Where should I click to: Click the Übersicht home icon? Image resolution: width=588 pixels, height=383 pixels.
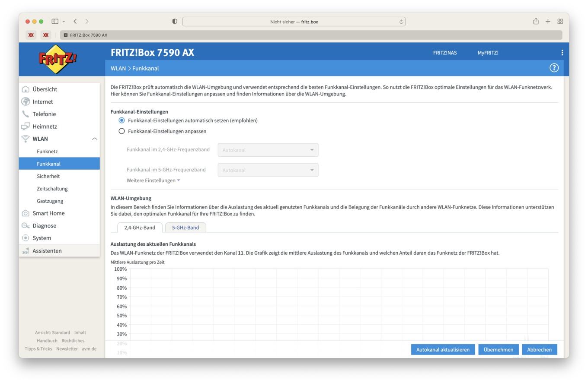[x=26, y=89]
